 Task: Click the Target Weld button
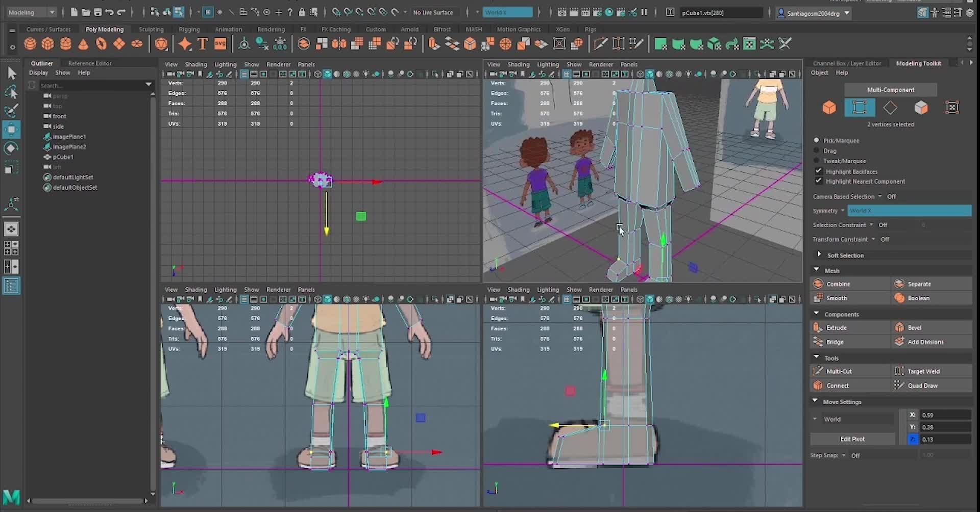pos(923,371)
